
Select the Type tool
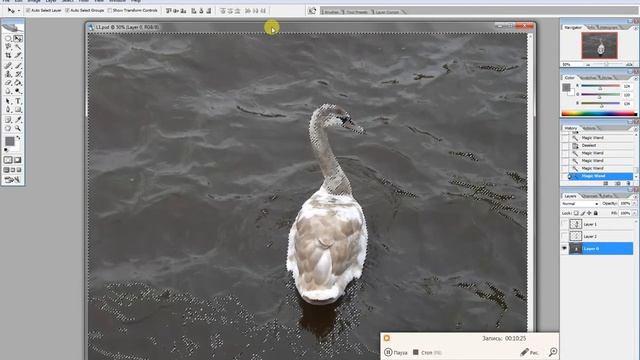18,101
